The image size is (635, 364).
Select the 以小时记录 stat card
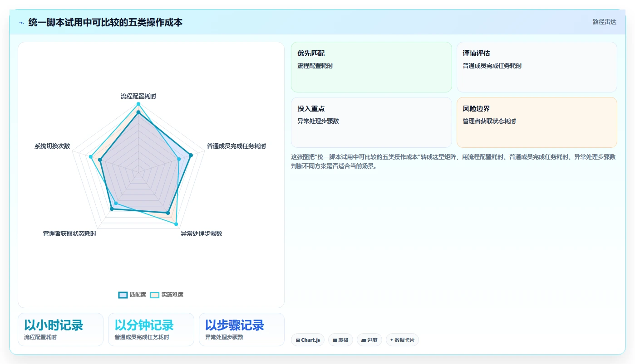pos(60,330)
